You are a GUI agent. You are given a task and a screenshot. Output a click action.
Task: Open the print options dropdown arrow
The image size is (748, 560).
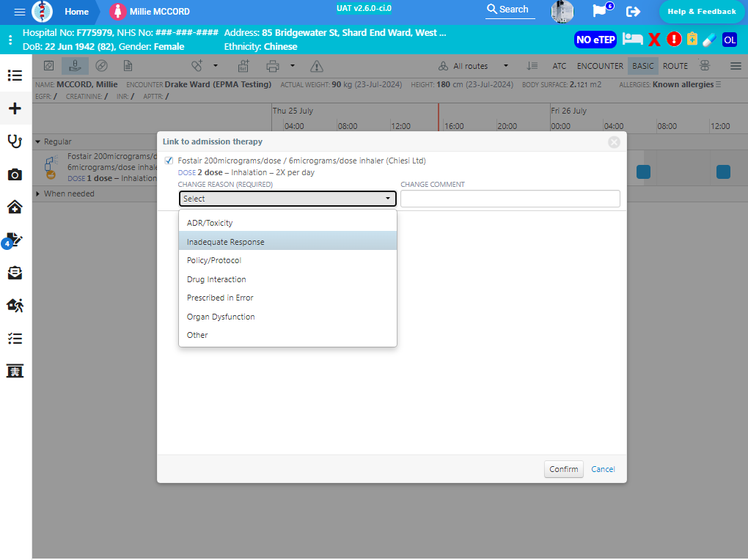point(293,66)
